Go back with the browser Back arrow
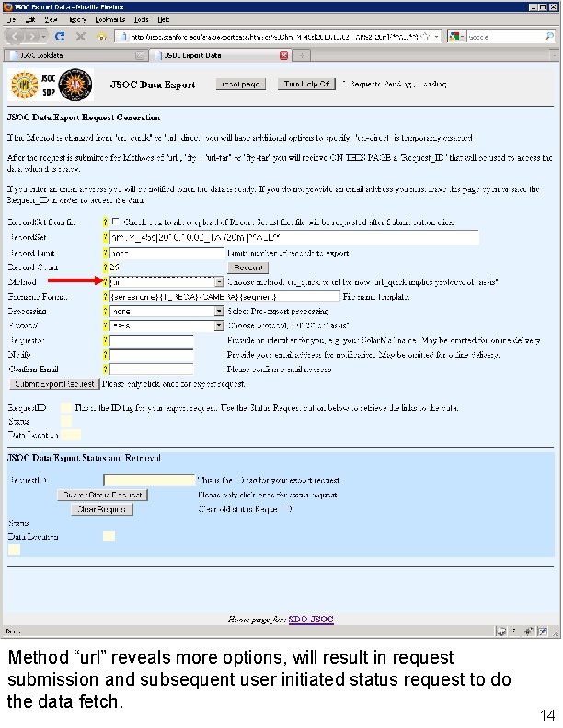The image size is (563, 728). coord(15,36)
